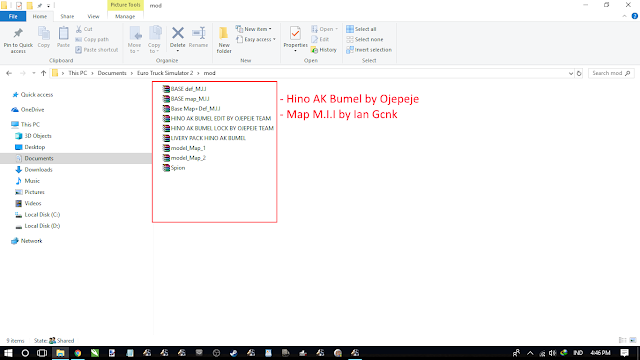Select the model_Map_2 file
The width and height of the screenshot is (640, 360).
(x=184, y=158)
